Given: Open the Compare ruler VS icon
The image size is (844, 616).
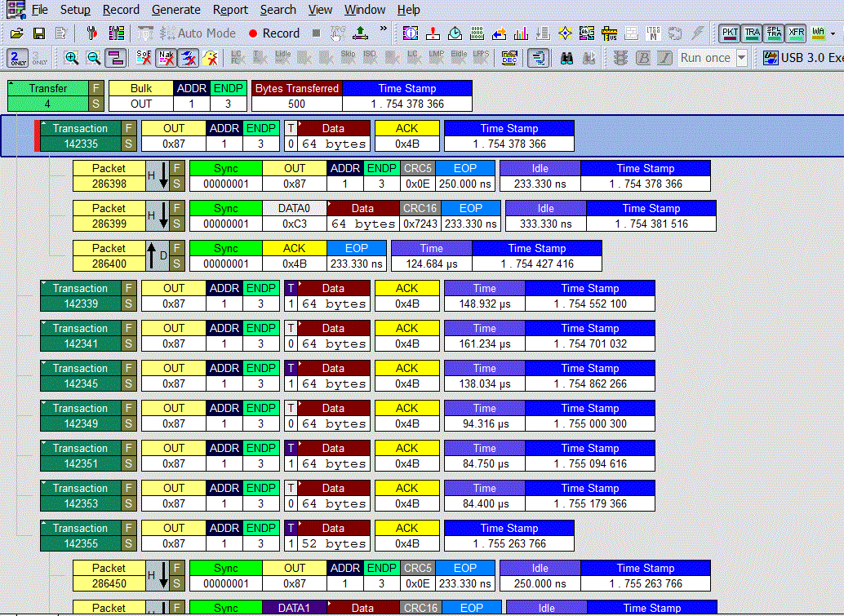Looking at the screenshot, I should point(609,33).
